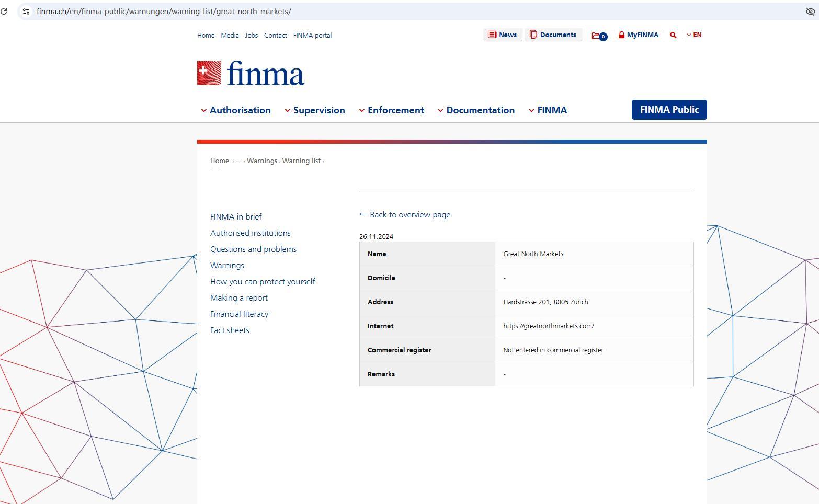The image size is (819, 504).
Task: Open the News button
Action: tap(502, 35)
